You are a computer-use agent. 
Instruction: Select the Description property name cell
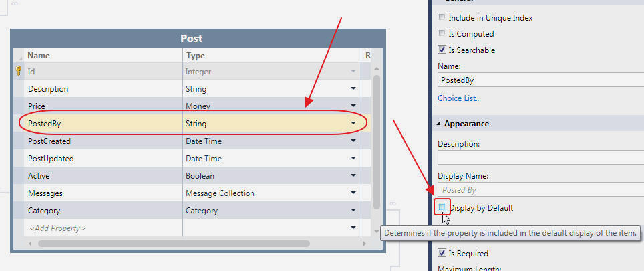(x=103, y=89)
